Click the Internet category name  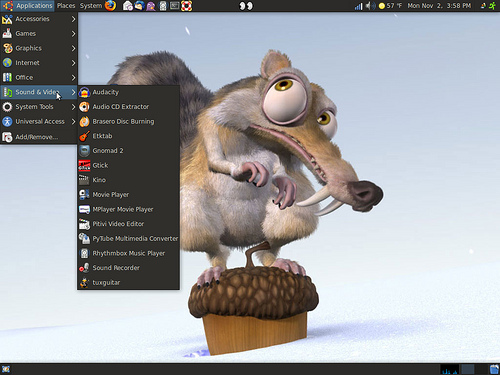(27, 63)
